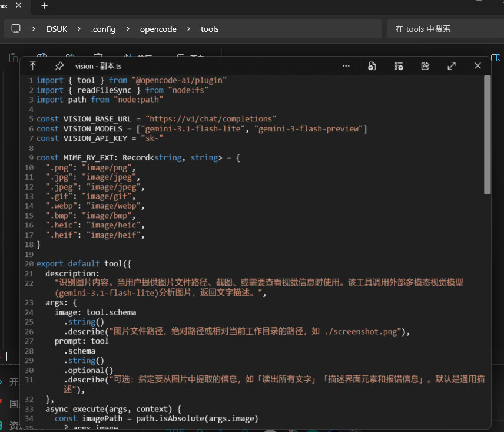Click VISION_BASE_URL constant name
Image resolution: width=504 pixels, height=432 pixels.
[x=97, y=119]
